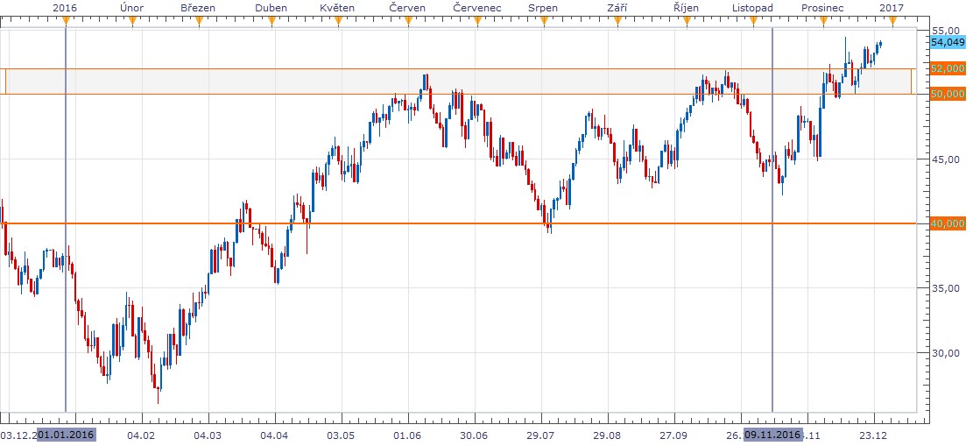Click the orange 50,000 price level tag
The image size is (980, 446).
(x=948, y=94)
